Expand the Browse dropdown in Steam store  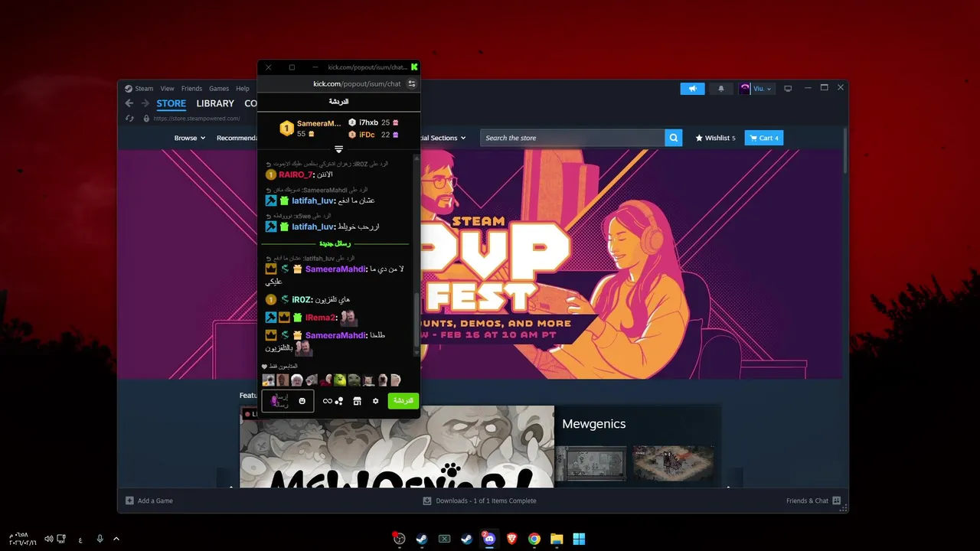190,138
